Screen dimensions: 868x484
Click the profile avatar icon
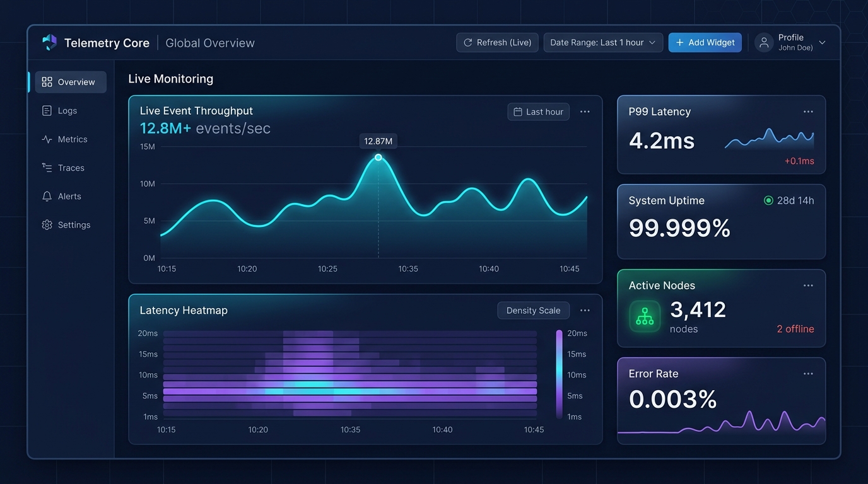pos(764,43)
